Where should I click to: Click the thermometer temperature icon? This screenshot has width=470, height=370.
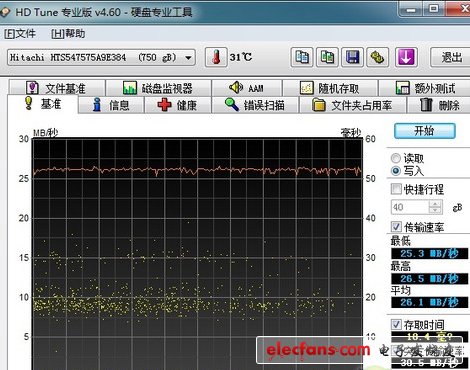(216, 57)
